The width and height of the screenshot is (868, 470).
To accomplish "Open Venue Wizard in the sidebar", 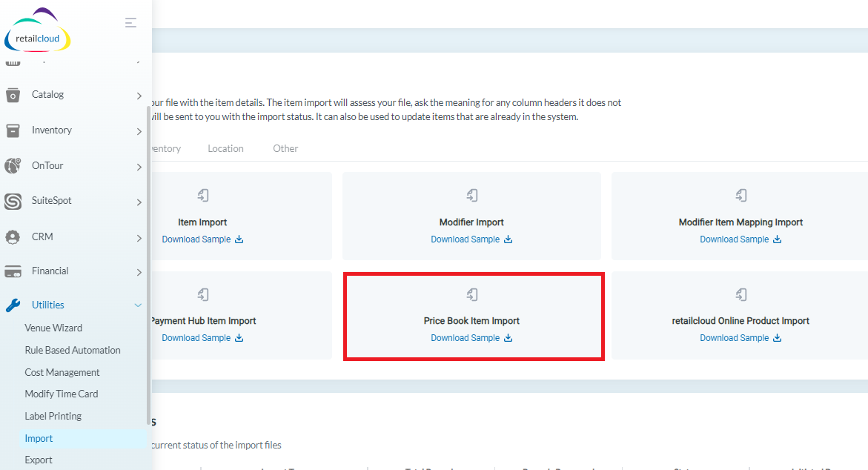I will click(x=53, y=328).
